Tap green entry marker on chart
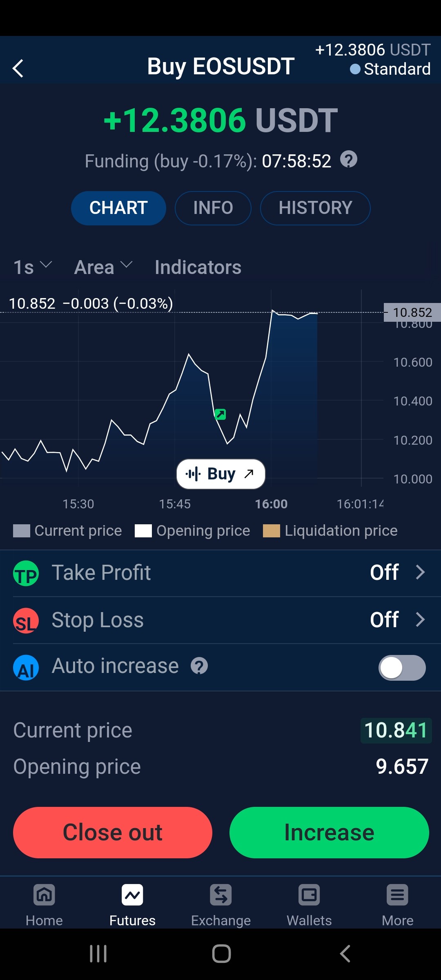Screen dimensions: 441x980 click(x=220, y=414)
